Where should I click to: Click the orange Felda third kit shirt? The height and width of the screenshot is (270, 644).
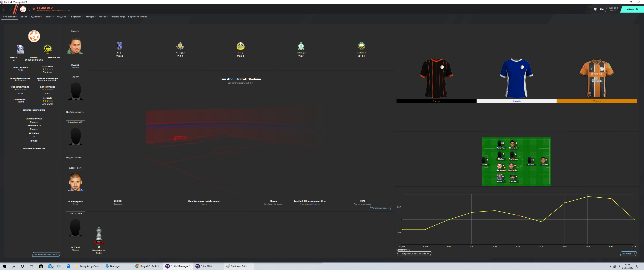597,78
